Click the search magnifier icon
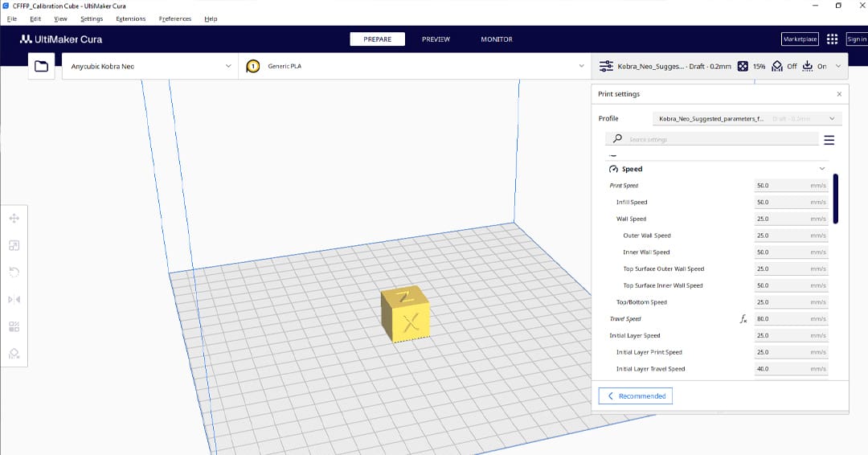The width and height of the screenshot is (868, 455). [618, 138]
